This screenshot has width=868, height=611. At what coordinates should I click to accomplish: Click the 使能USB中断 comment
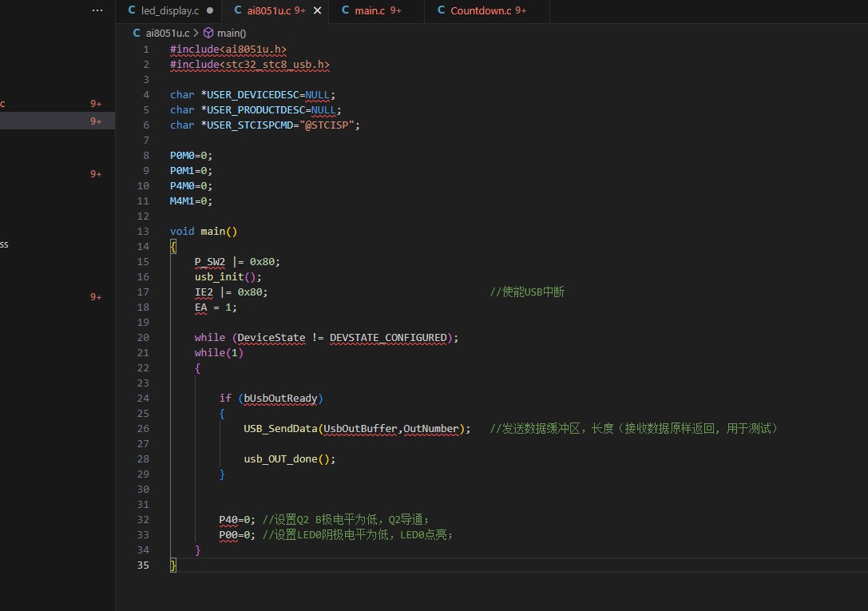[527, 292]
